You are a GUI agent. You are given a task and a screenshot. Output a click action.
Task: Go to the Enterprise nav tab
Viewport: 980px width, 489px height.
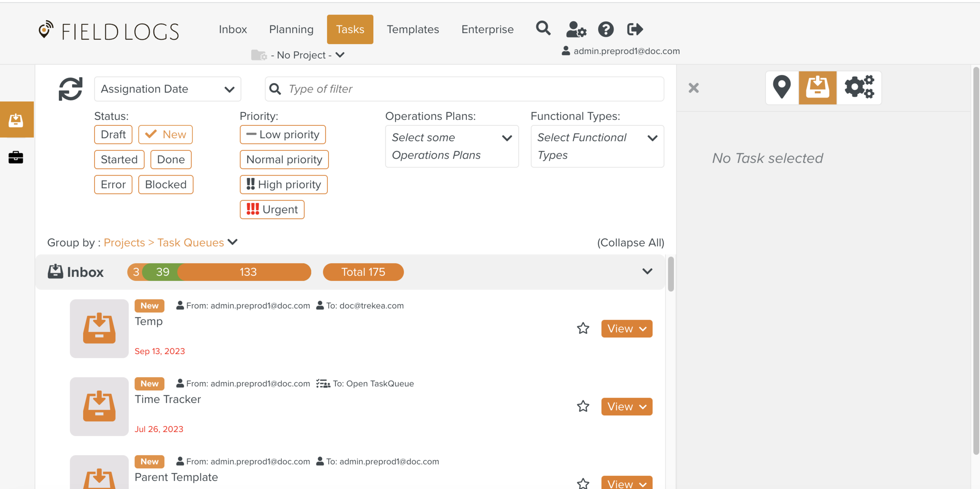pos(487,29)
